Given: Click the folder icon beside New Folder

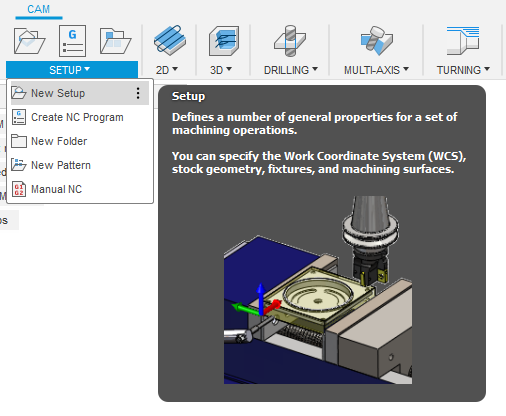Looking at the screenshot, I should 19,141.
